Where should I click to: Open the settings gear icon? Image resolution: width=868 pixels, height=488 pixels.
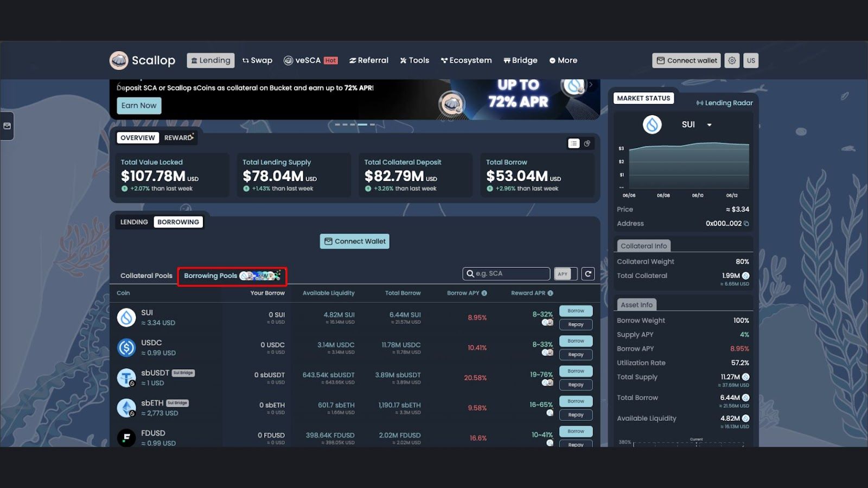[x=732, y=60]
